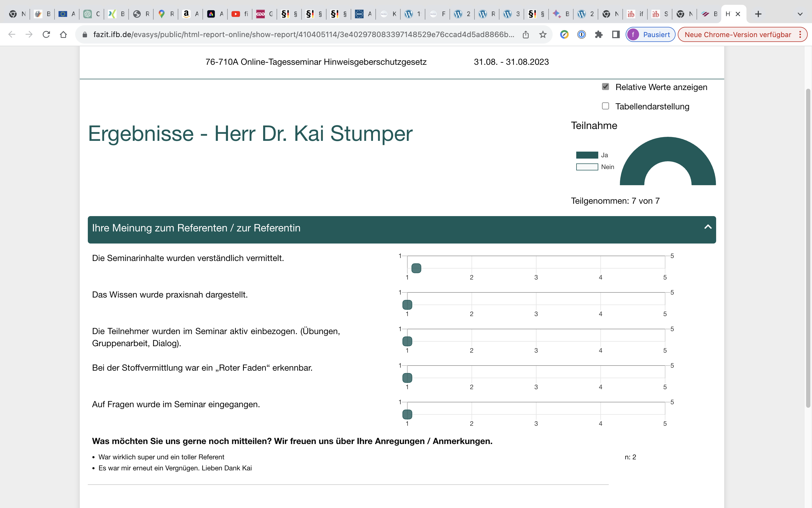This screenshot has width=812, height=508.
Task: View site info via the lock icon
Action: pyautogui.click(x=85, y=35)
